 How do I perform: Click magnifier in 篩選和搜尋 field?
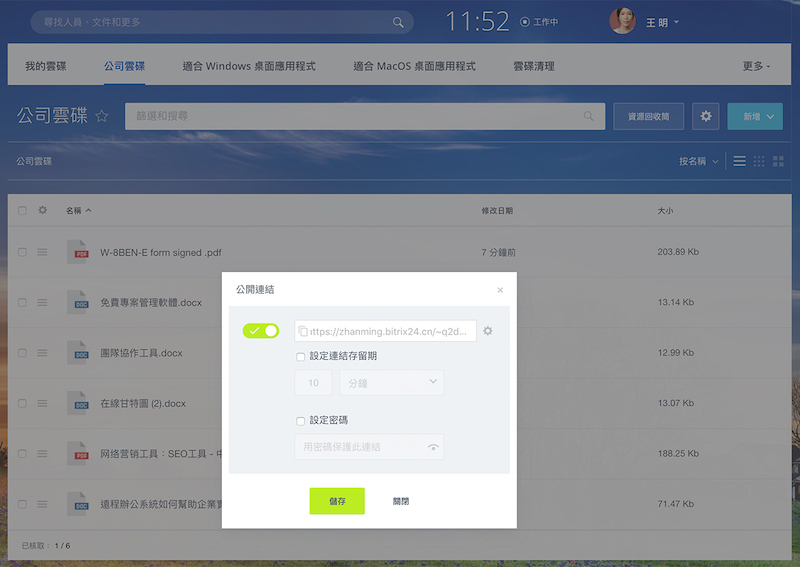[x=588, y=116]
